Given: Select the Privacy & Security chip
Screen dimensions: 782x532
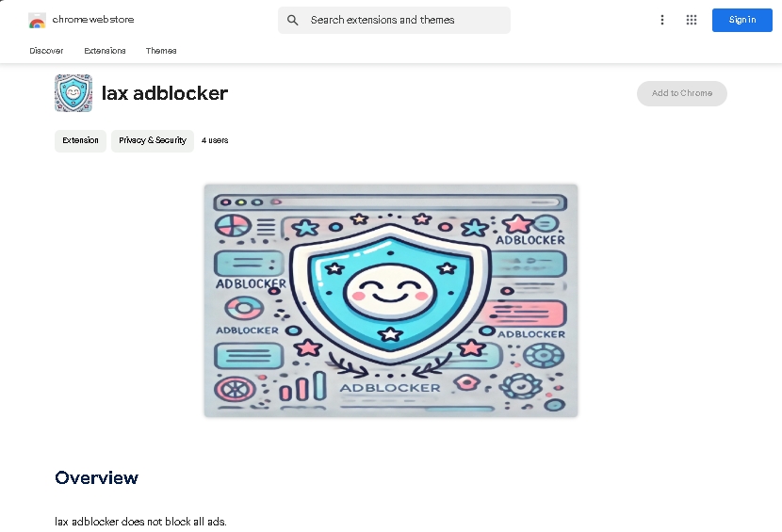Looking at the screenshot, I should click(x=153, y=140).
